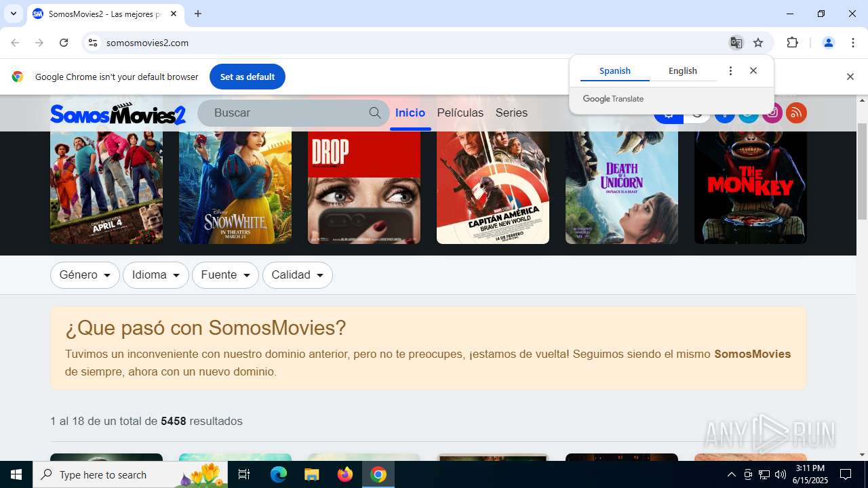This screenshot has height=488, width=868.
Task: Go to the Películas navigation tab
Action: [x=460, y=113]
